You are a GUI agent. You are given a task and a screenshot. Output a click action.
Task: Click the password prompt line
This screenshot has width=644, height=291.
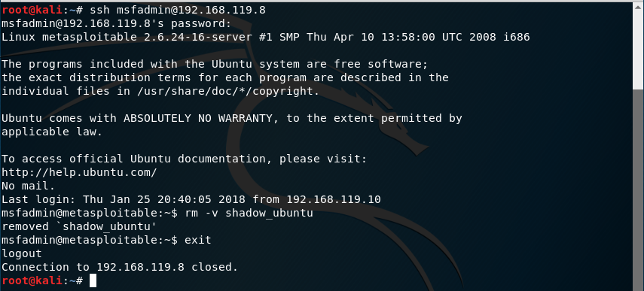pos(117,24)
